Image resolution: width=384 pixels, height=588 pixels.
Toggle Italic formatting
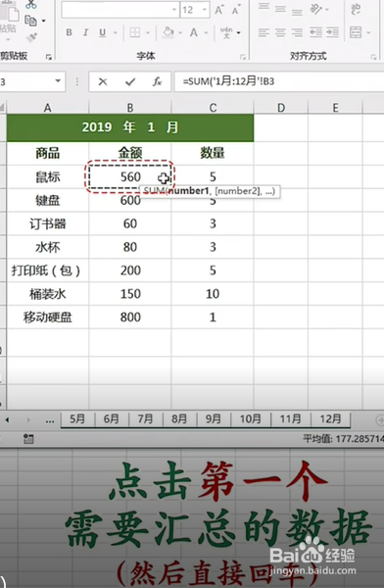click(x=86, y=32)
